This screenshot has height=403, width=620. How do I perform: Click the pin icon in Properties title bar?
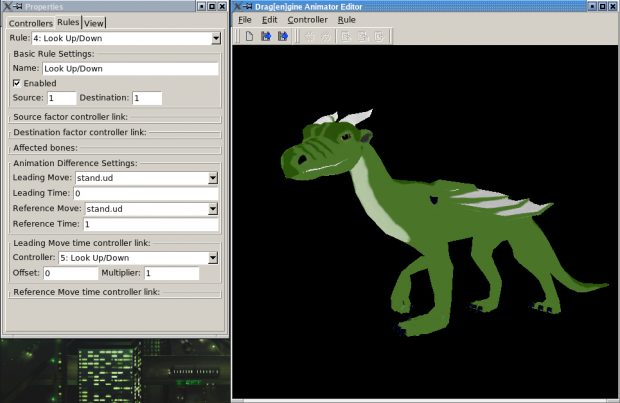point(18,6)
